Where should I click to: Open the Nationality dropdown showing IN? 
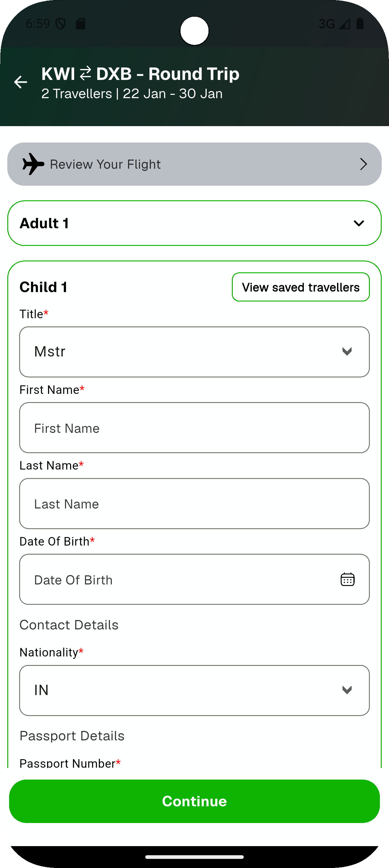pos(194,690)
